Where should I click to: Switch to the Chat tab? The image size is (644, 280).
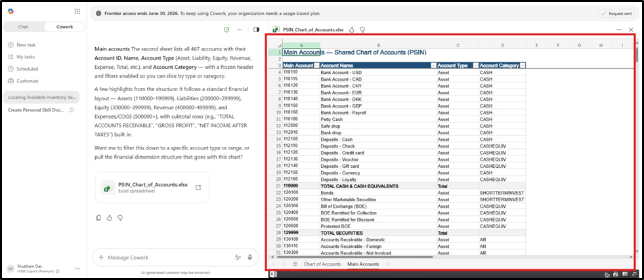coord(24,27)
